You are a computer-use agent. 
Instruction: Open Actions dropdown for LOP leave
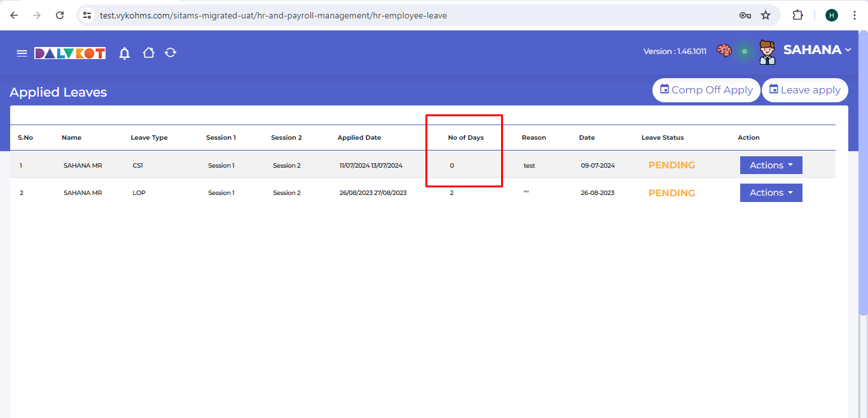click(x=771, y=192)
